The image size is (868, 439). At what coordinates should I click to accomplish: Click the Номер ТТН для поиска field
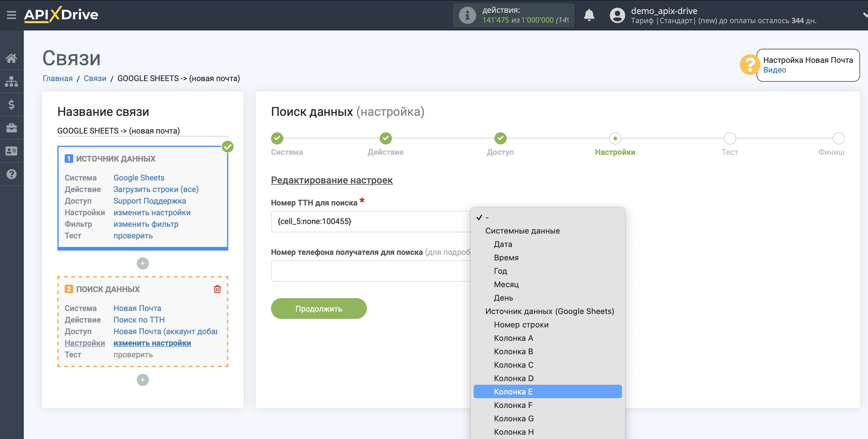[371, 222]
